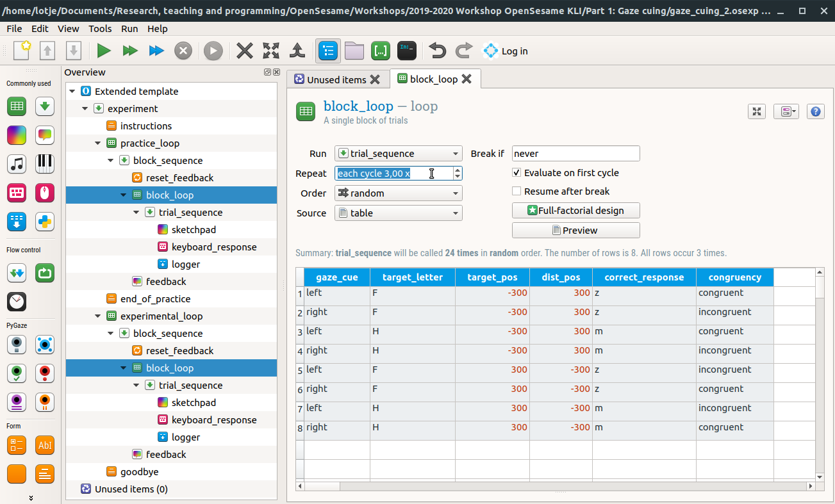Click the undo arrow in toolbar
The height and width of the screenshot is (504, 835).
click(437, 51)
